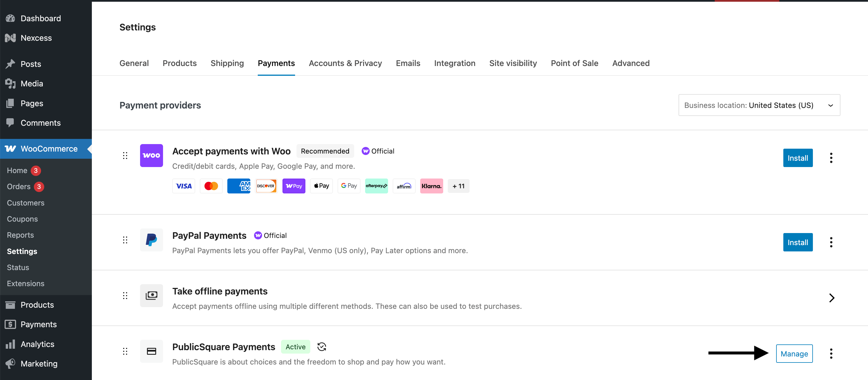
Task: Click the WooPay logo badge
Action: (294, 186)
